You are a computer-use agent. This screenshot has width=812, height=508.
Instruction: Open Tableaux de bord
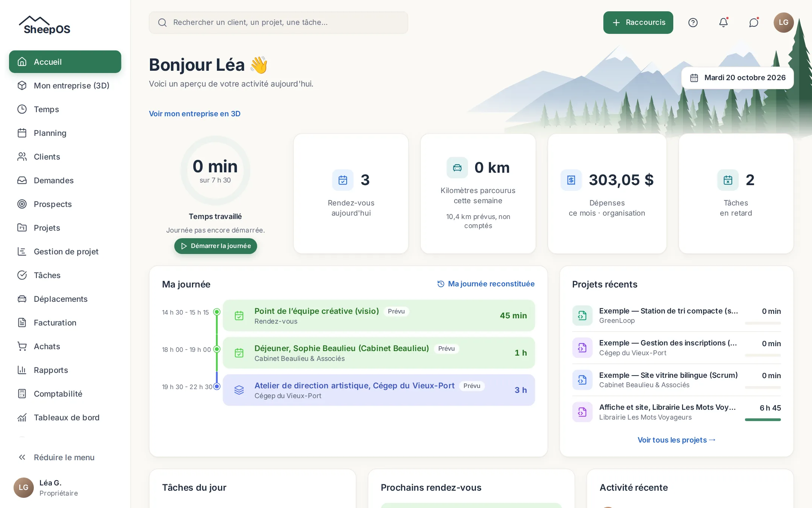(65, 417)
